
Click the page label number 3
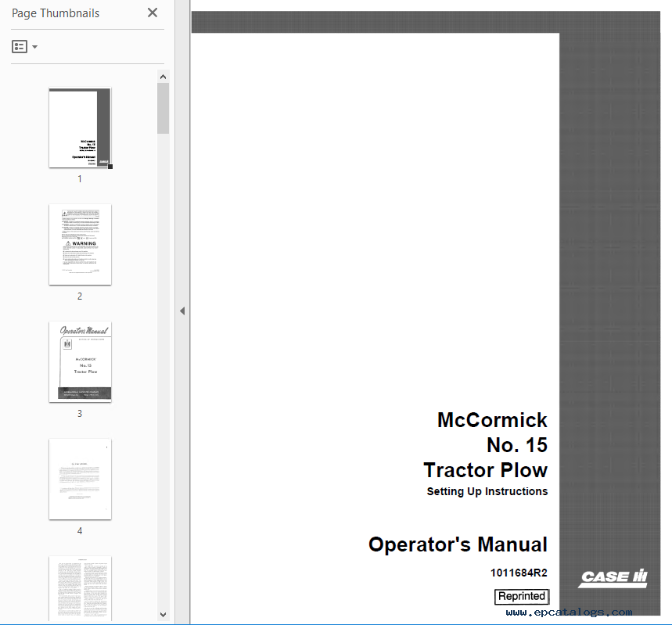point(80,414)
